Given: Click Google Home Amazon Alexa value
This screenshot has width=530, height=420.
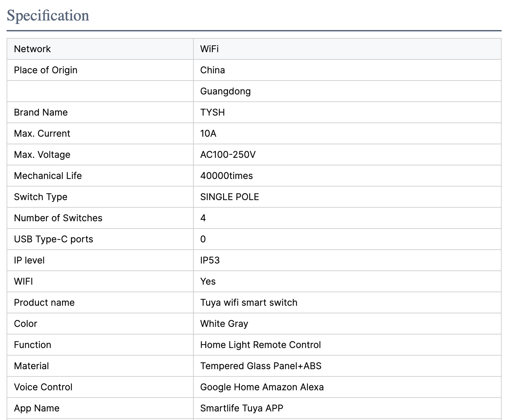Looking at the screenshot, I should [x=262, y=387].
